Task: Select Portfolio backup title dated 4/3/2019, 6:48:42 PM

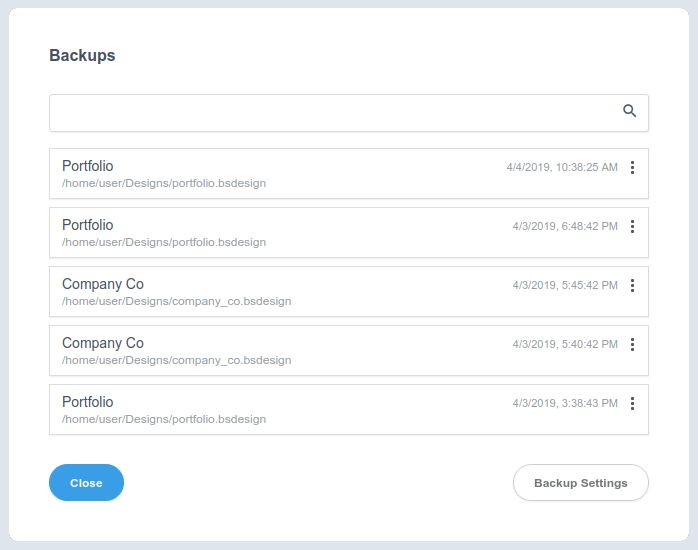Action: click(x=88, y=225)
